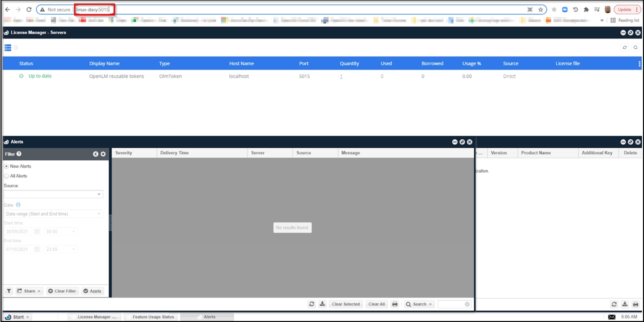Collapse the Filter panel with the arrow icon

[95, 154]
